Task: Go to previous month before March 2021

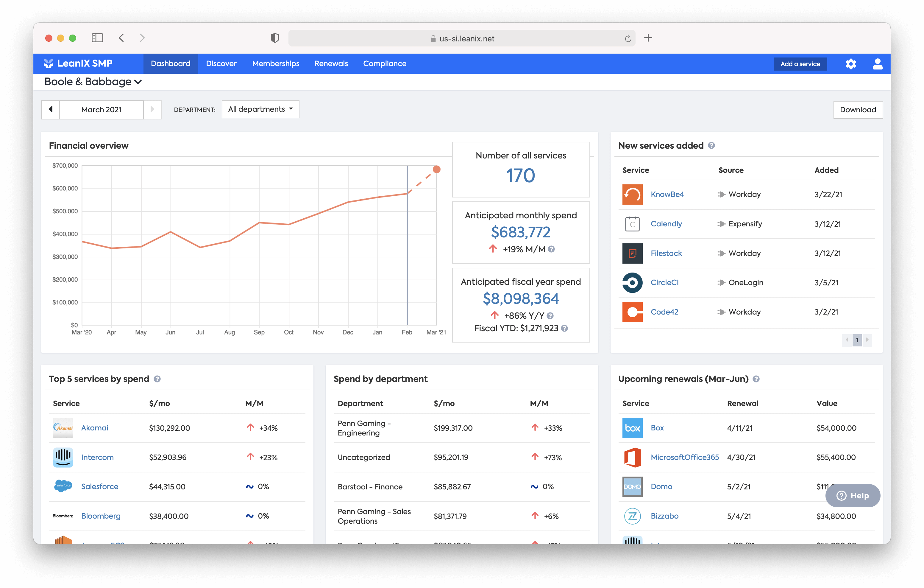Action: coord(50,109)
